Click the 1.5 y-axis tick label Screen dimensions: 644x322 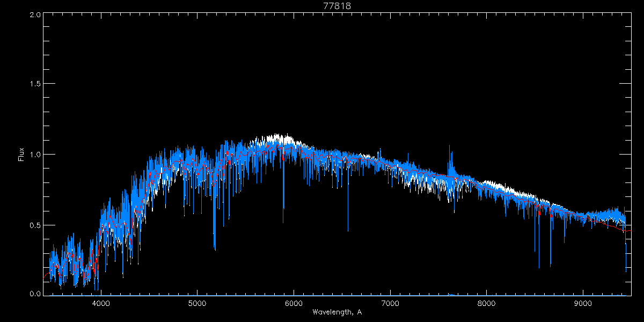tap(33, 84)
